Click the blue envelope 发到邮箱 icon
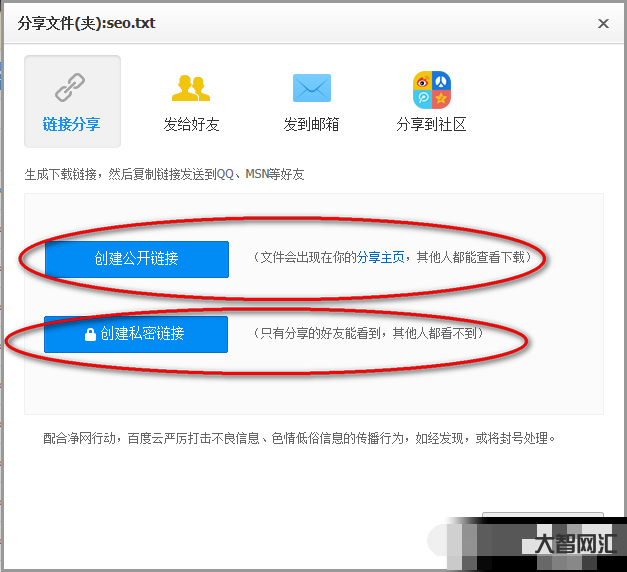Image resolution: width=627 pixels, height=572 pixels. 311,89
